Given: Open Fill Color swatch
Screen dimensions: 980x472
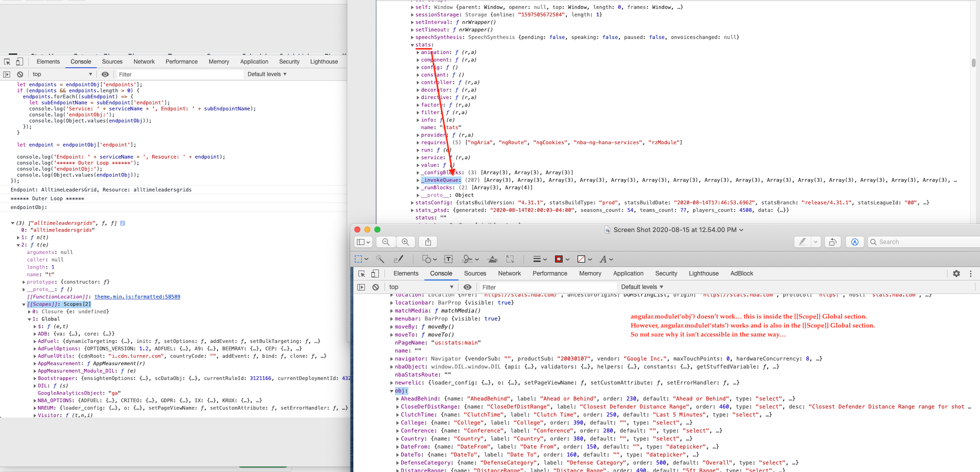Looking at the screenshot, I should coord(585,259).
